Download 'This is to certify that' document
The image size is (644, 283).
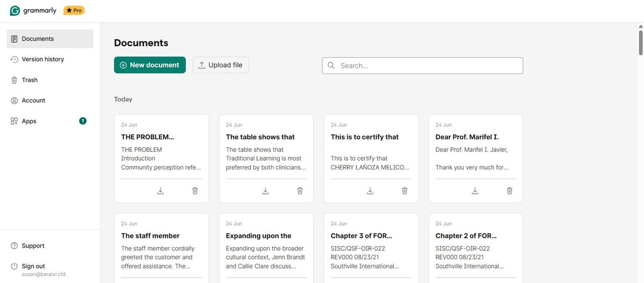(370, 191)
